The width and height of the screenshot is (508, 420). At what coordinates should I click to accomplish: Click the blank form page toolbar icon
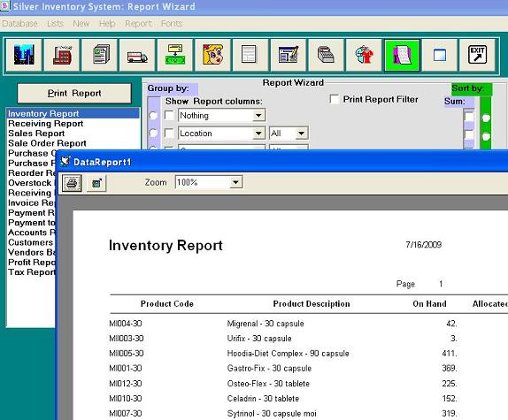pyautogui.click(x=250, y=55)
